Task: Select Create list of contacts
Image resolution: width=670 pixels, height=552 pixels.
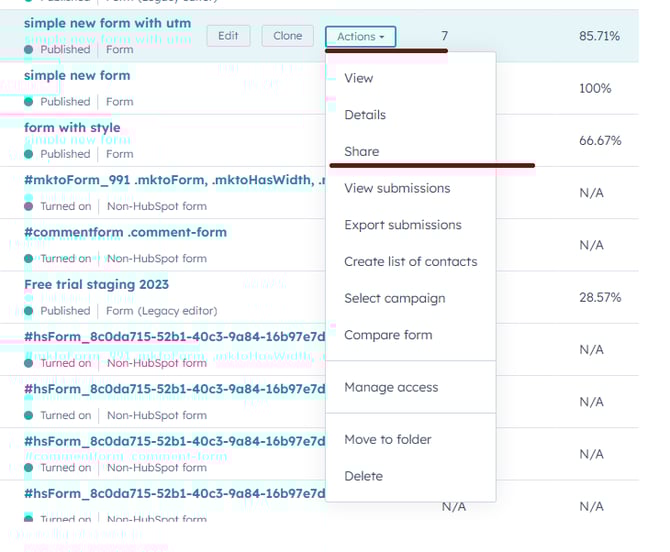Action: tap(410, 262)
